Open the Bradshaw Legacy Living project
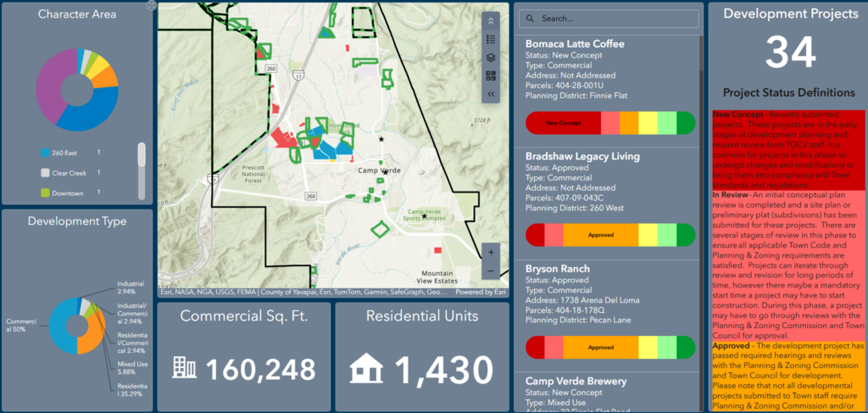868x413 pixels. tap(582, 157)
